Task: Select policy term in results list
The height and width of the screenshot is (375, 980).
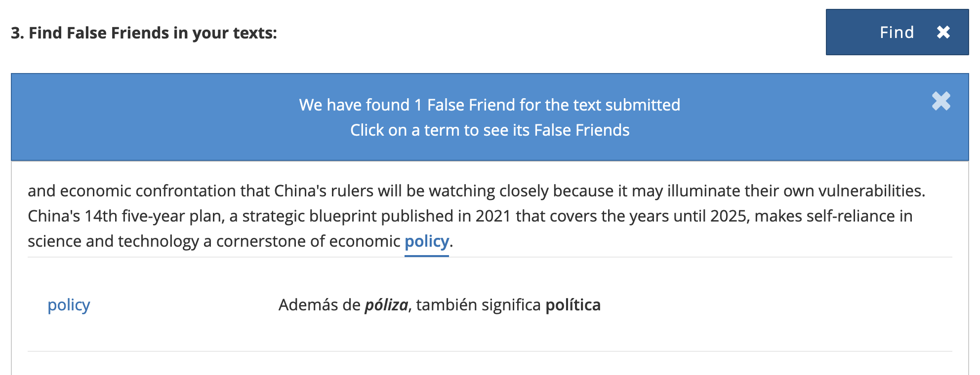Action: (69, 305)
